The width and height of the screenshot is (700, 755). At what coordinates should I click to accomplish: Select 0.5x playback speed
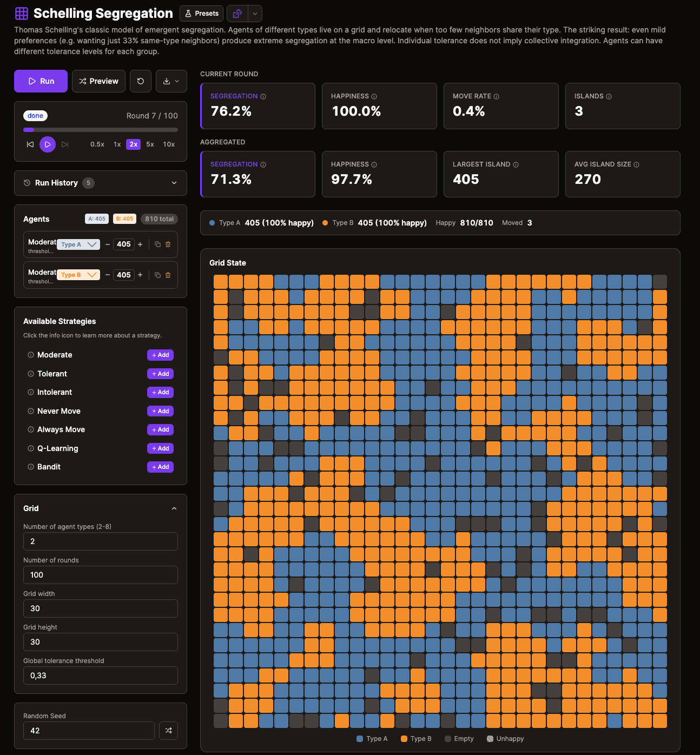(x=97, y=144)
